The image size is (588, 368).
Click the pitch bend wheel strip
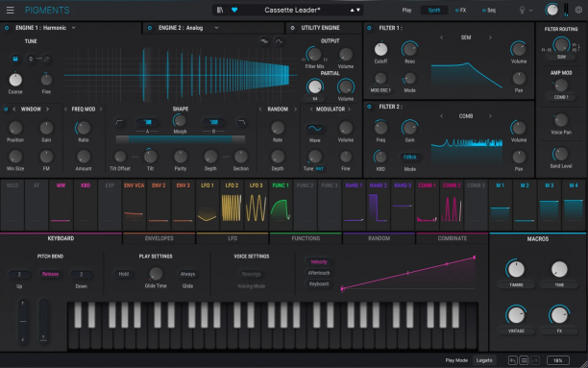(x=23, y=321)
